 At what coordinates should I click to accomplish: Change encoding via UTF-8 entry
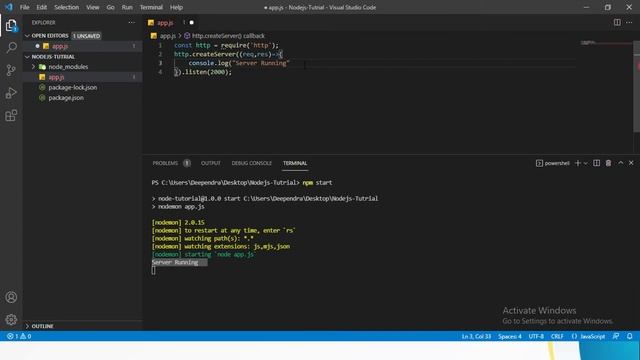[x=536, y=336]
